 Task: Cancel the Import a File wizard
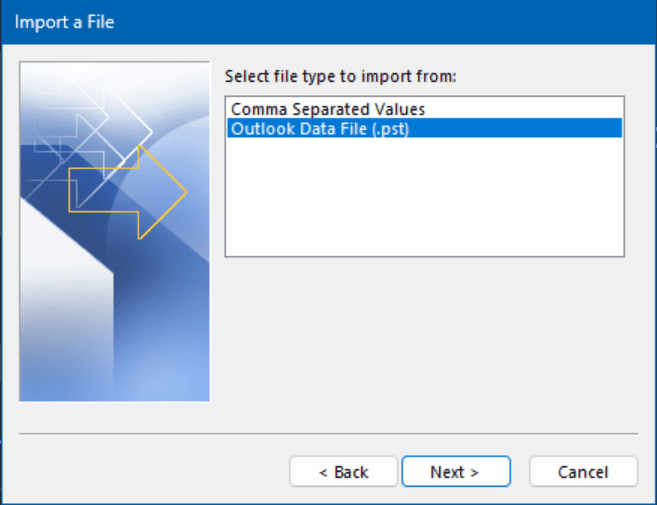(583, 472)
